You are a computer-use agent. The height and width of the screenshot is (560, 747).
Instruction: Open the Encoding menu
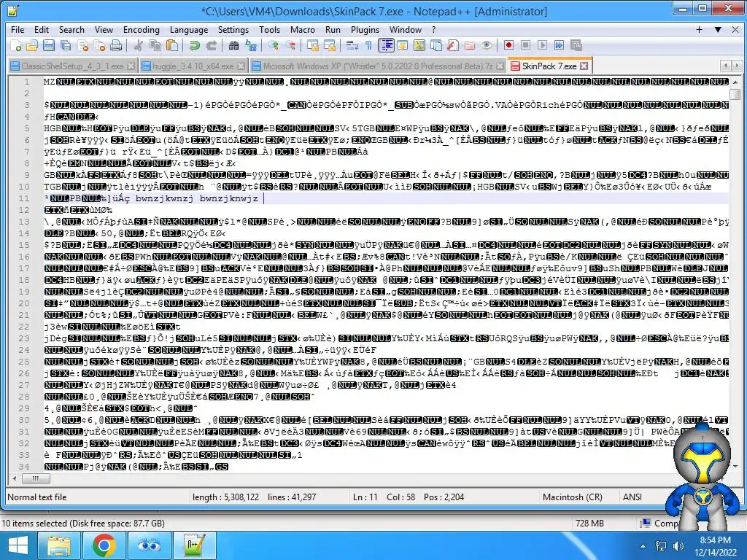click(141, 29)
